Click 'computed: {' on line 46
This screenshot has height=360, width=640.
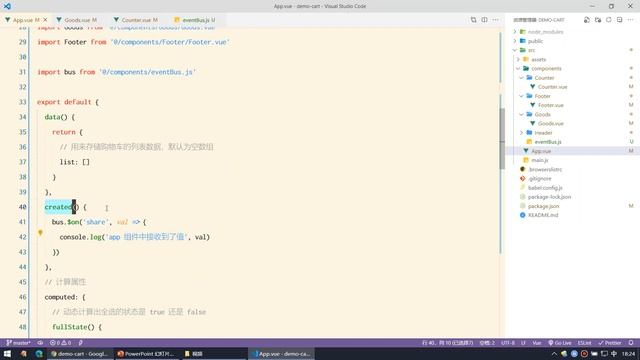(65, 297)
